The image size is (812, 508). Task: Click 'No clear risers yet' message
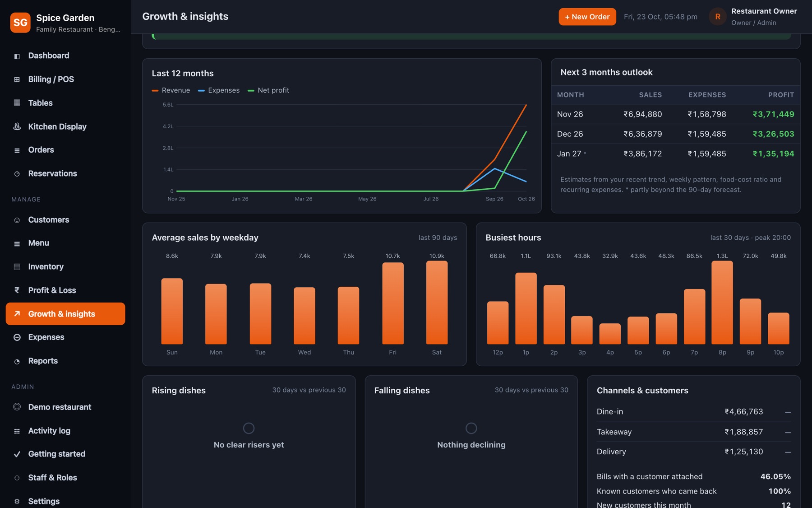pos(249,445)
